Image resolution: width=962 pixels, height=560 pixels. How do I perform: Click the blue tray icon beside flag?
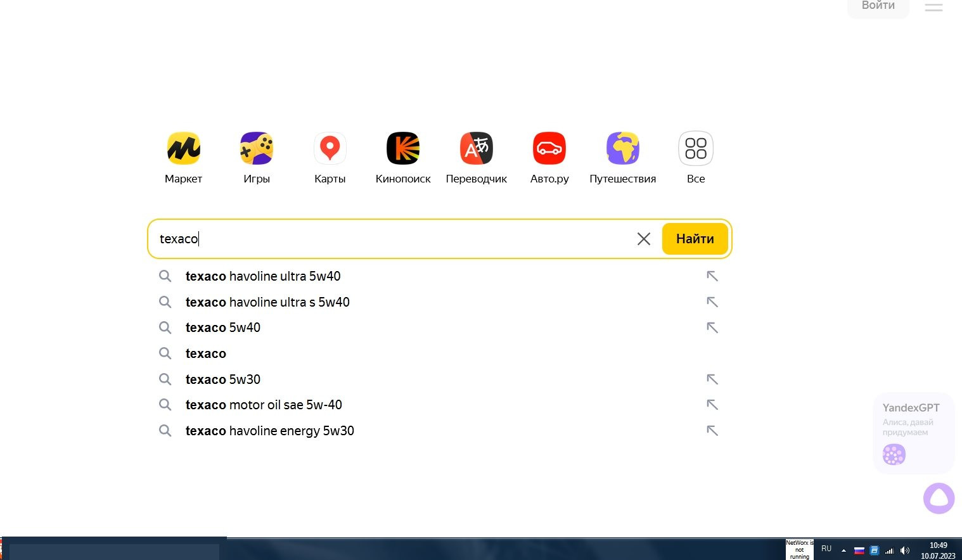[875, 550]
